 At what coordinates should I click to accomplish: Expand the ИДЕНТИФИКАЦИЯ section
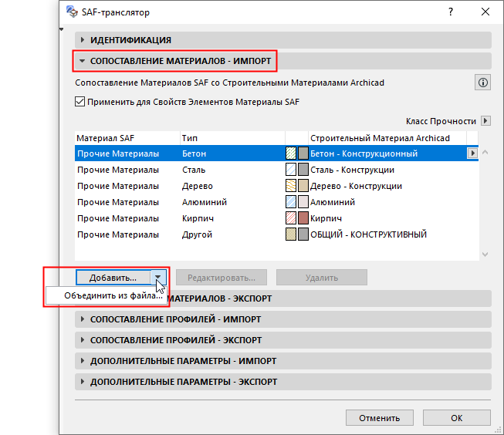click(83, 40)
